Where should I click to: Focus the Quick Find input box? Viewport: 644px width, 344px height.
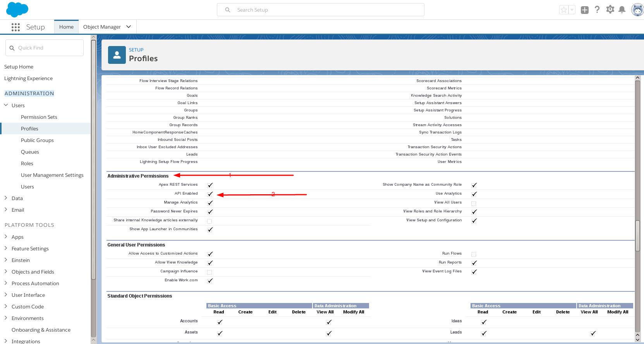(x=45, y=48)
